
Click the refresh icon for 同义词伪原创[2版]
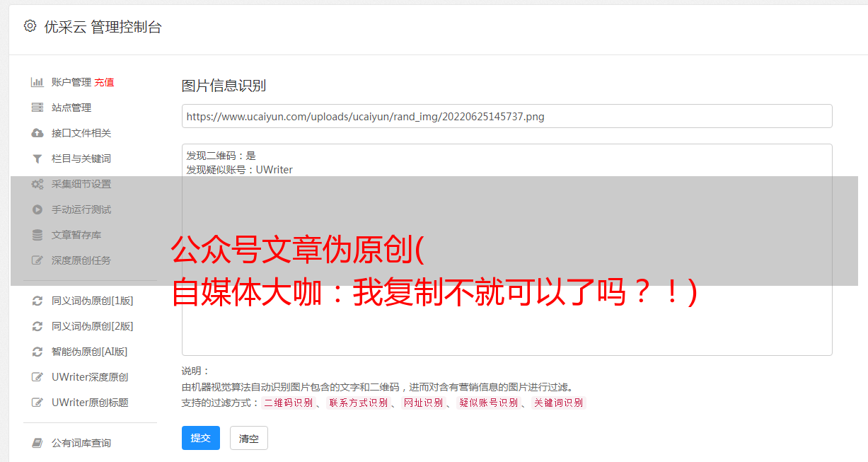click(37, 326)
